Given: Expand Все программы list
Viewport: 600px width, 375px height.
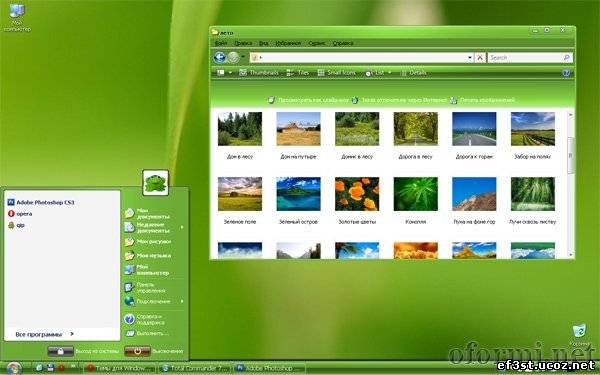Looking at the screenshot, I should [x=44, y=334].
